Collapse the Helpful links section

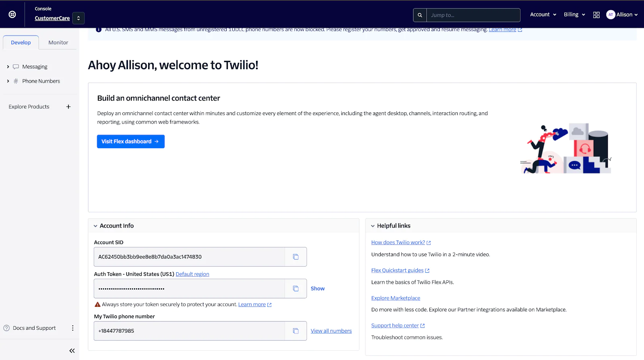(x=373, y=226)
